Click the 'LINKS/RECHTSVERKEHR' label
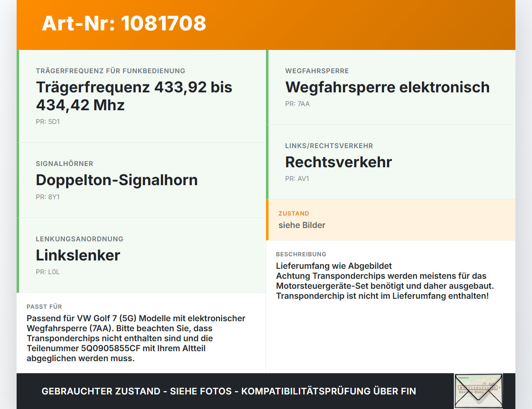The image size is (532, 409). [x=329, y=146]
